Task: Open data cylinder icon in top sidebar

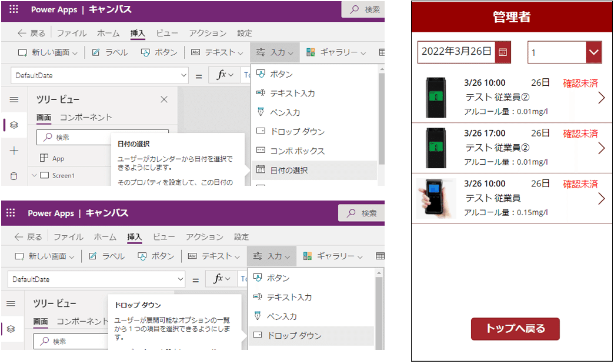Action: pyautogui.click(x=14, y=176)
